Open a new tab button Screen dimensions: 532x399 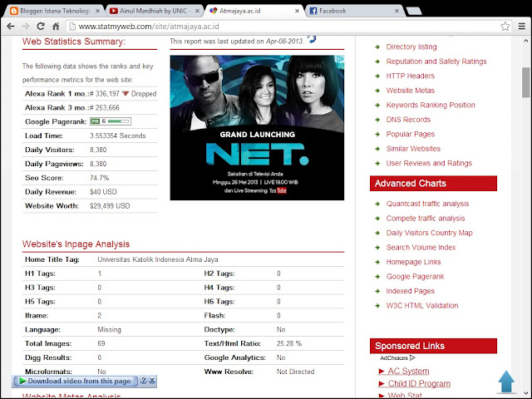414,11
